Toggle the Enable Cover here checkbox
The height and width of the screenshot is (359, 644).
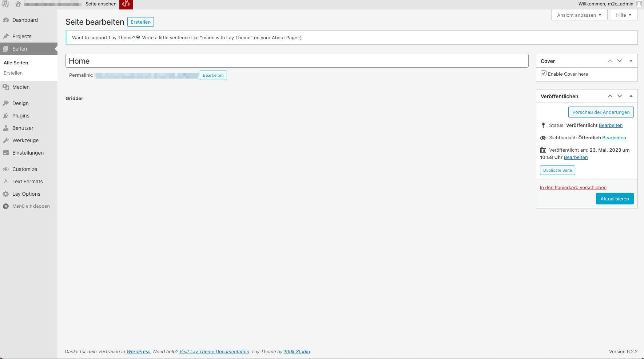544,73
